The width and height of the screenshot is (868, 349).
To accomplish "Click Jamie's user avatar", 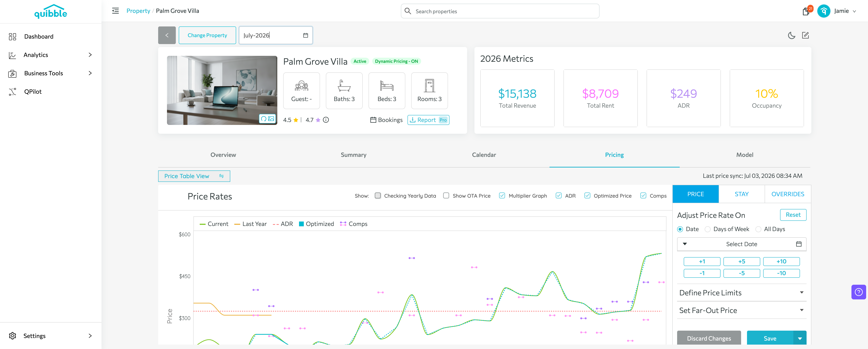I will coord(823,11).
